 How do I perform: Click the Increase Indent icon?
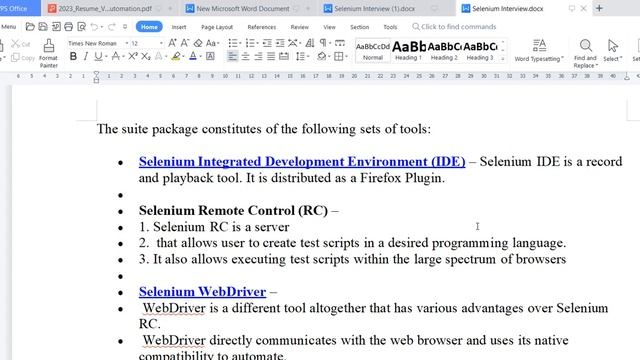coord(280,43)
